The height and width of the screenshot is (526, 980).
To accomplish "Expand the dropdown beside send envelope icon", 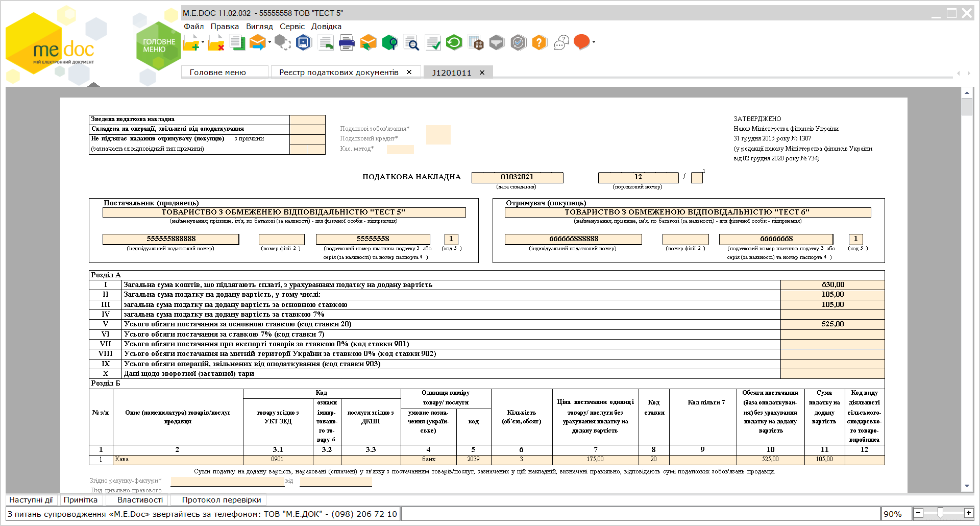I will pyautogui.click(x=269, y=42).
